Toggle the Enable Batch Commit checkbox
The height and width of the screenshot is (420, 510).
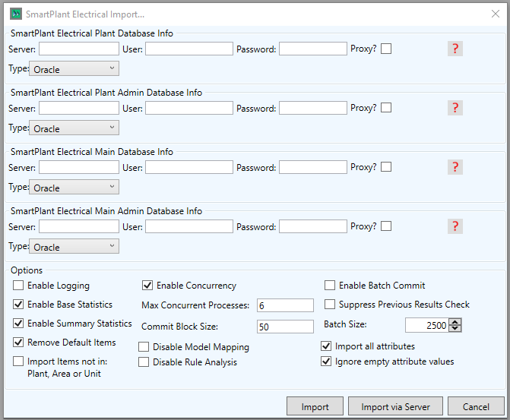click(x=330, y=286)
